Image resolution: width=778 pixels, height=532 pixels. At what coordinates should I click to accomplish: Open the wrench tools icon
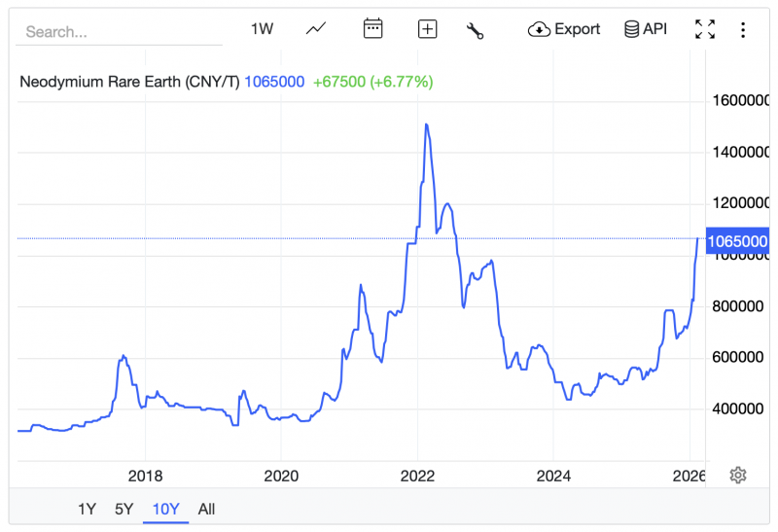coord(476,30)
